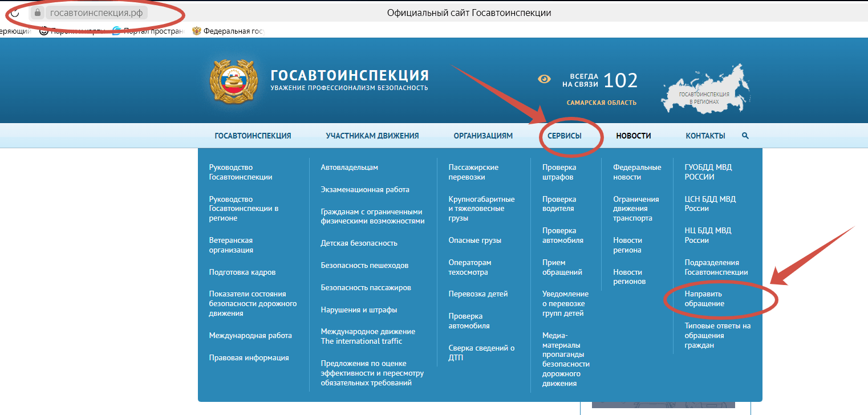Open ГУОБДД МВД РОССИИ link
The height and width of the screenshot is (415, 868).
pyautogui.click(x=708, y=172)
